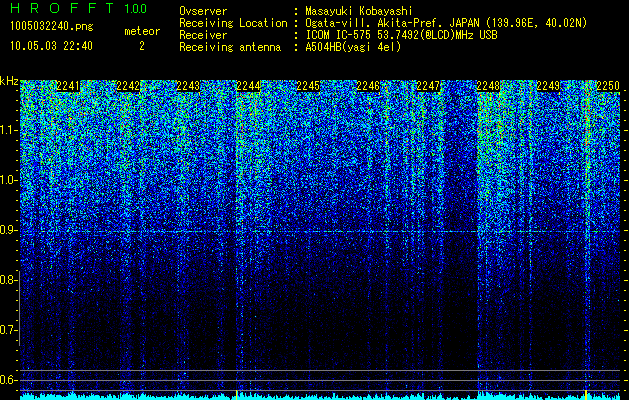629x400 pixels.
Task: Click the 2242 time marker
Action: [x=128, y=86]
